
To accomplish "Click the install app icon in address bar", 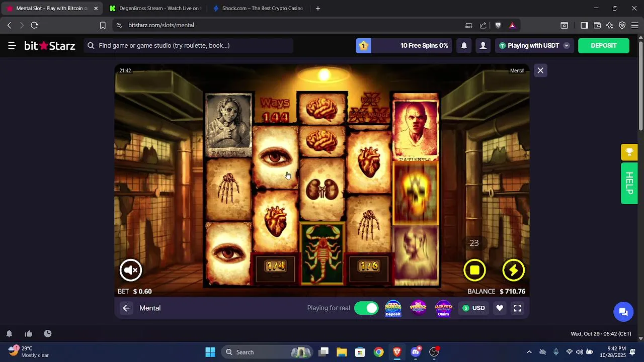I will tap(469, 25).
